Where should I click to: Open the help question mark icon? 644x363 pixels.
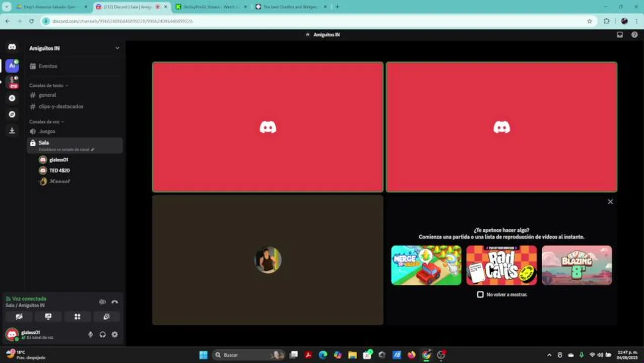[x=634, y=35]
